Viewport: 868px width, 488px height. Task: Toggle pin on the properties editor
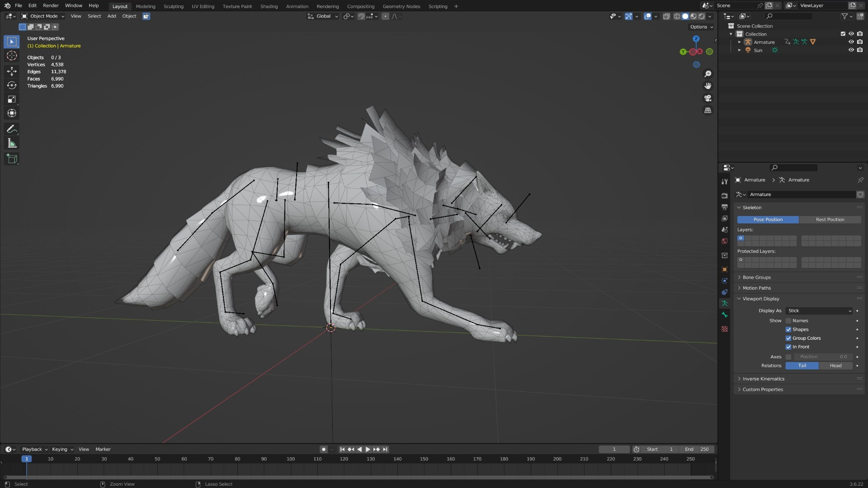pyautogui.click(x=860, y=180)
